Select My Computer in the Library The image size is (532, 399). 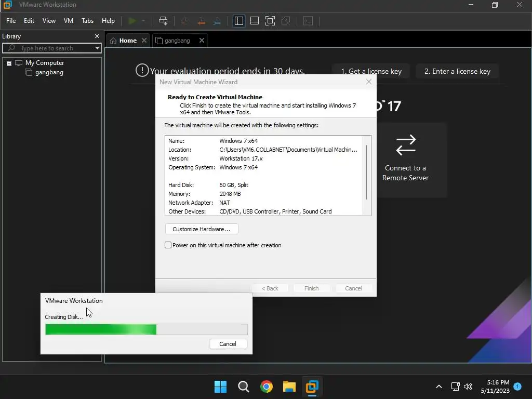(45, 63)
